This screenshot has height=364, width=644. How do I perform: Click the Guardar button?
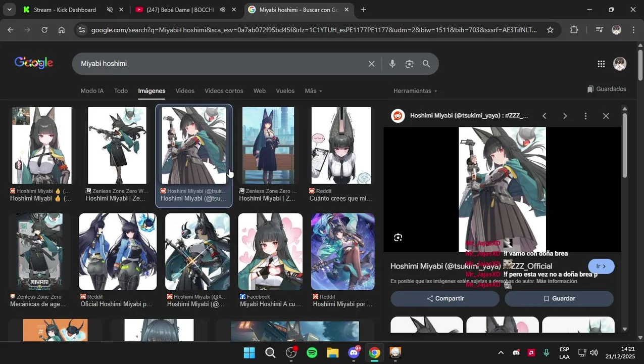pyautogui.click(x=559, y=299)
